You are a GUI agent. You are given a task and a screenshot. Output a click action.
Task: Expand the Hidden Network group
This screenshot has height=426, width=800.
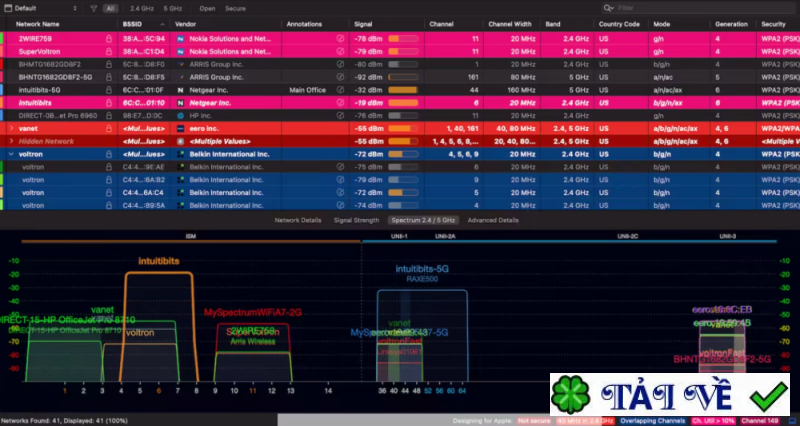pos(11,141)
